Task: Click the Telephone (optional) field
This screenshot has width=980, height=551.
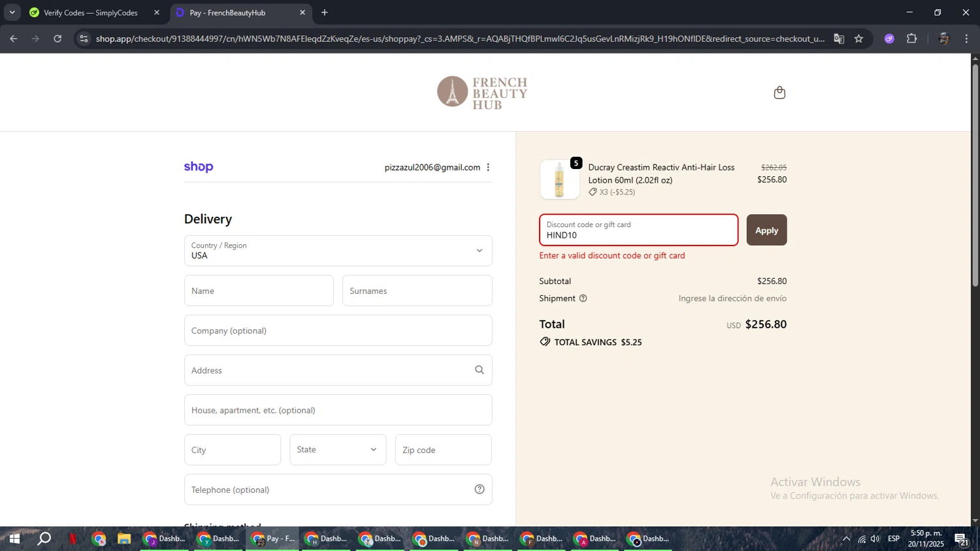Action: [338, 490]
